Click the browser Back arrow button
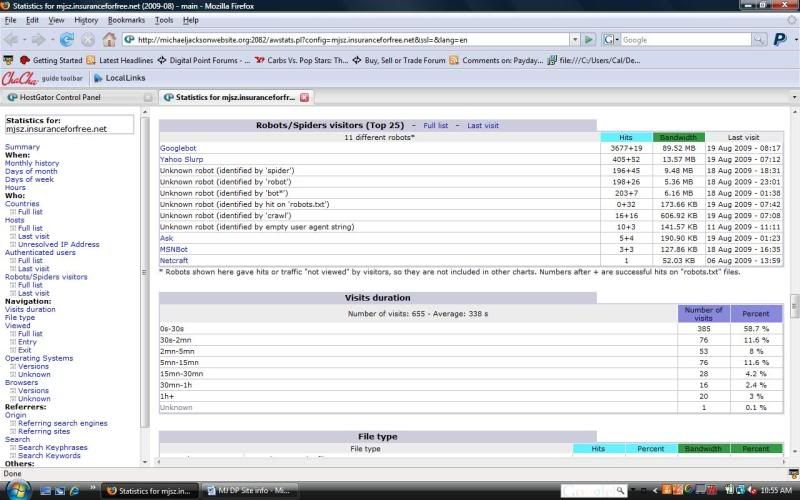The image size is (800, 500). [x=11, y=39]
